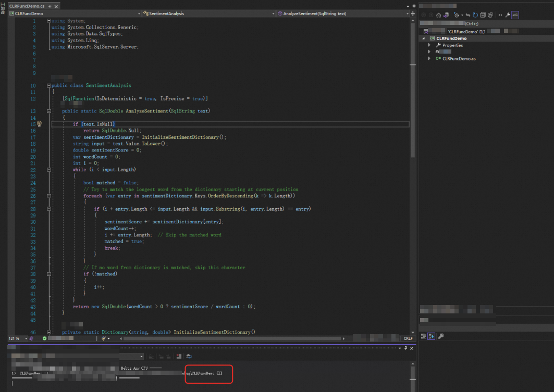Open editor tab list dropdown arrow
This screenshot has height=392, width=554.
tap(408, 6)
